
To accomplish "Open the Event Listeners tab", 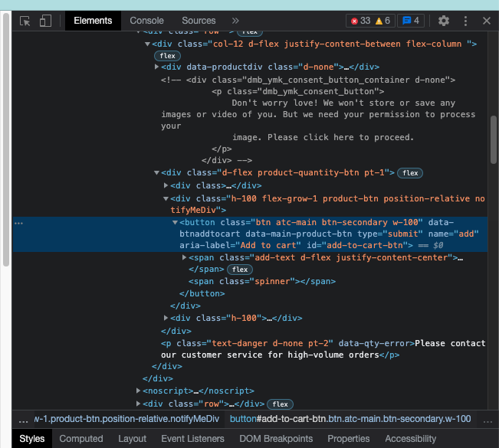I will (192, 439).
